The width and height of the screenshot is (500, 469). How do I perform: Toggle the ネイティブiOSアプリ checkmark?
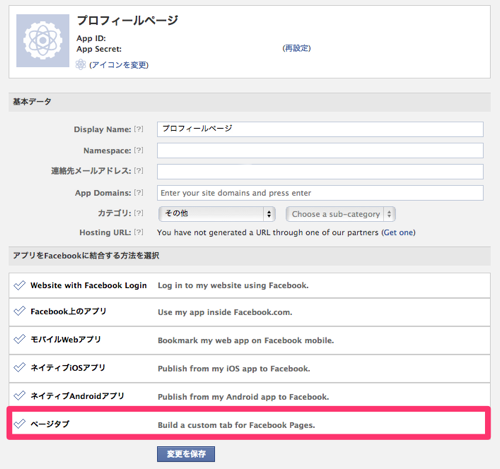point(20,368)
